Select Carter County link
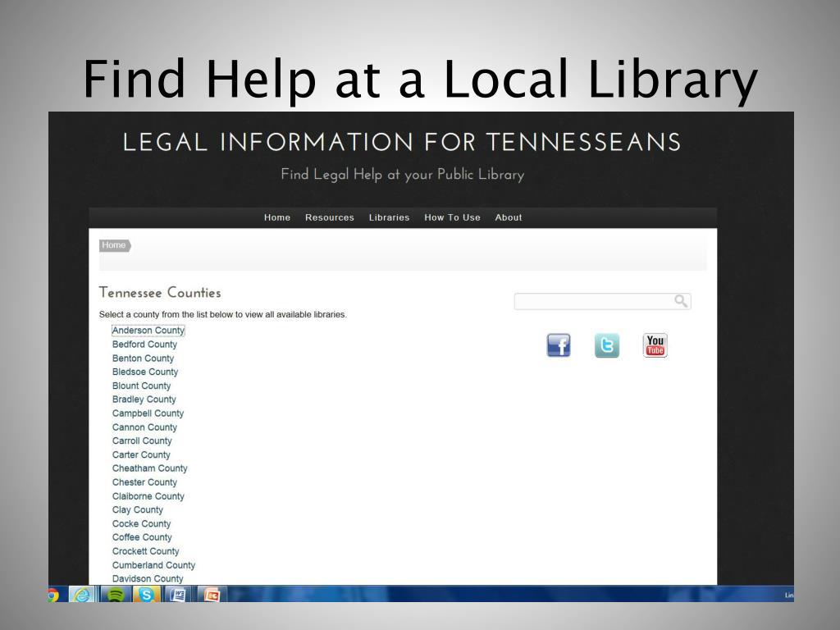 click(141, 454)
